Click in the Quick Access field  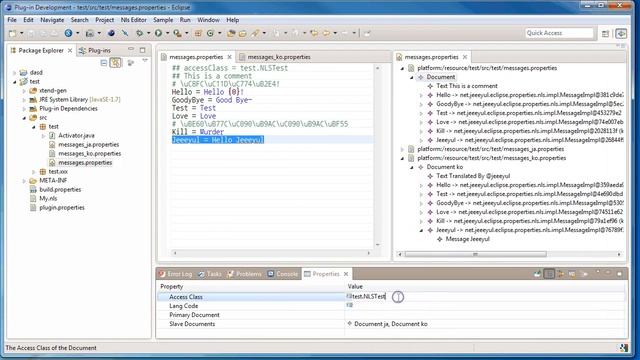pos(559,33)
